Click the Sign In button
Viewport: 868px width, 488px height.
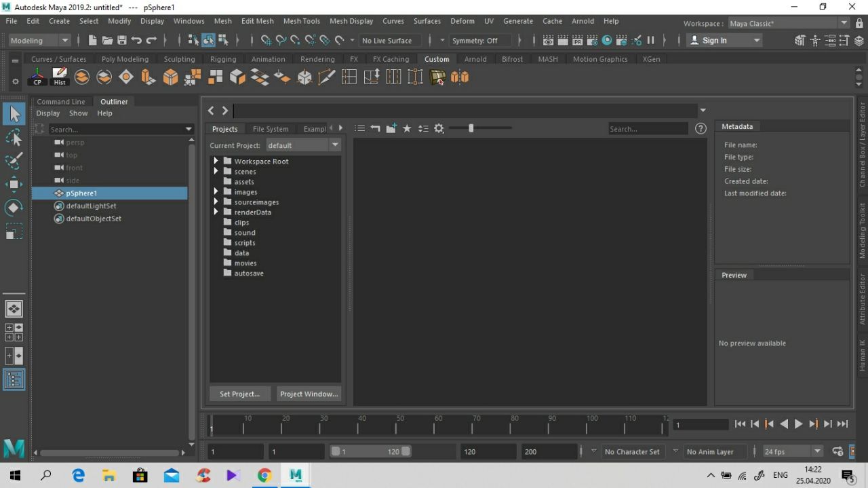click(x=725, y=41)
